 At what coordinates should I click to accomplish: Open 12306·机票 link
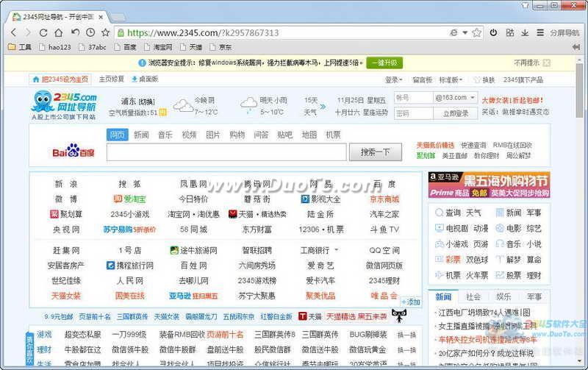point(321,230)
